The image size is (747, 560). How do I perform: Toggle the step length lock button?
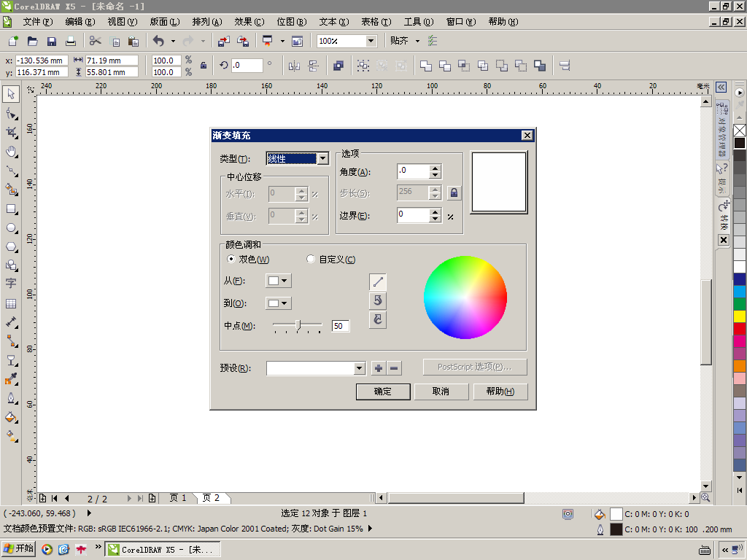[454, 192]
